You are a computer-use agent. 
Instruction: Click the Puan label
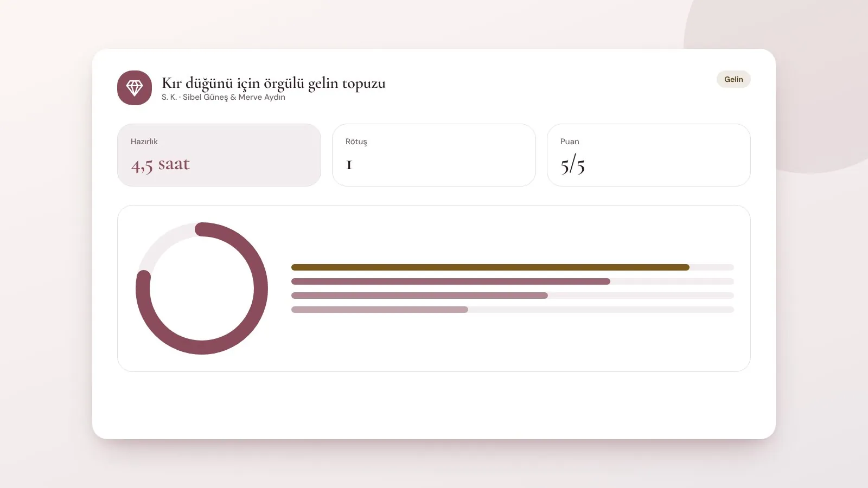570,142
